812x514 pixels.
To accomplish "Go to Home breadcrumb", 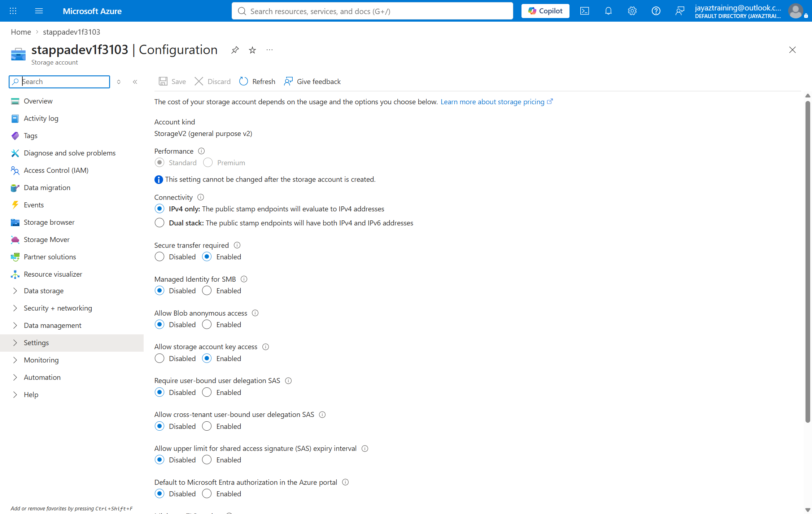I will [x=21, y=32].
